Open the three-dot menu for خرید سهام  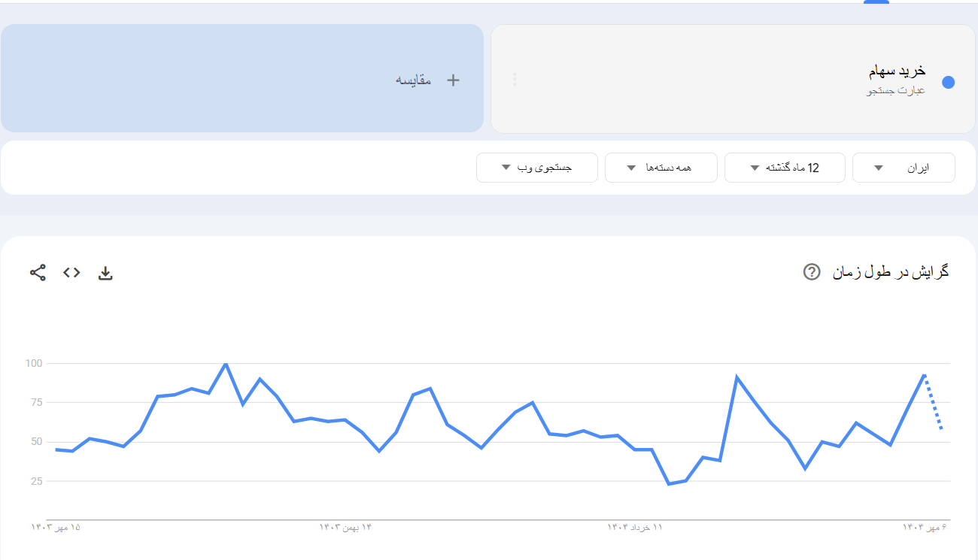(x=515, y=79)
